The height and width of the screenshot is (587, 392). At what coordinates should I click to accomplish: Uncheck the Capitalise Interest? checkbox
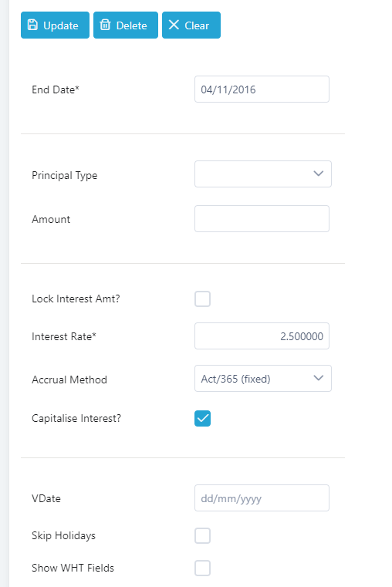pos(202,419)
